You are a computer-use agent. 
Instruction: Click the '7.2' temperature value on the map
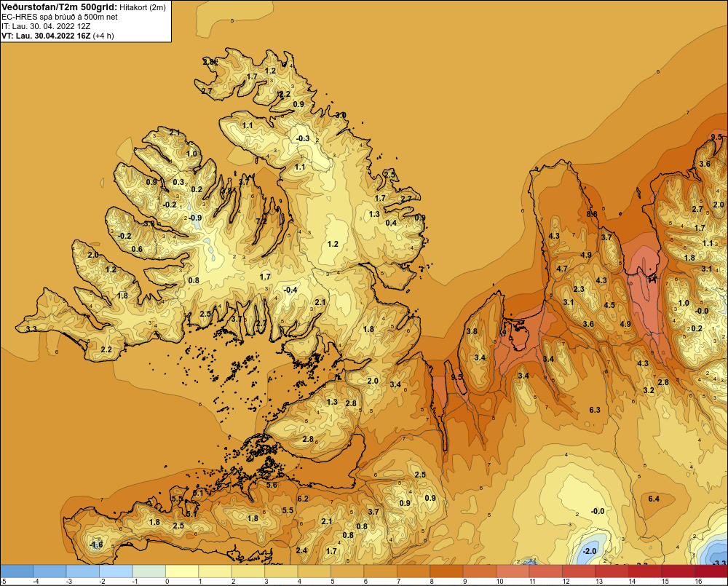[261, 221]
